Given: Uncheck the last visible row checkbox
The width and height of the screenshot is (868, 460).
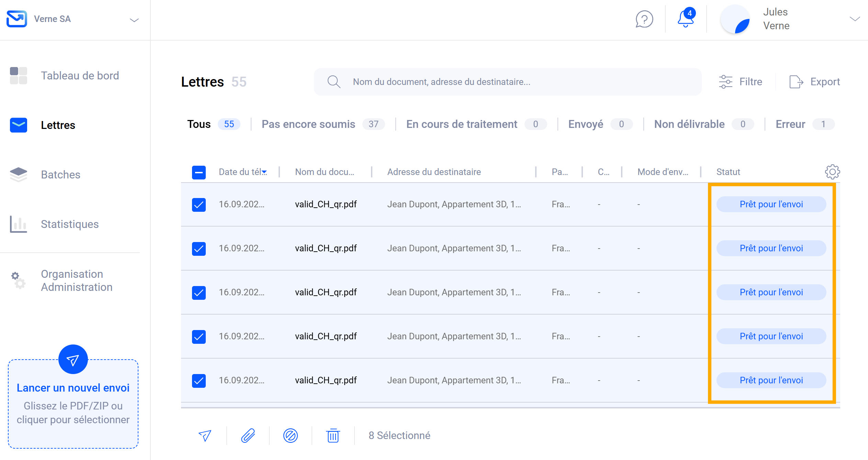Looking at the screenshot, I should point(199,381).
